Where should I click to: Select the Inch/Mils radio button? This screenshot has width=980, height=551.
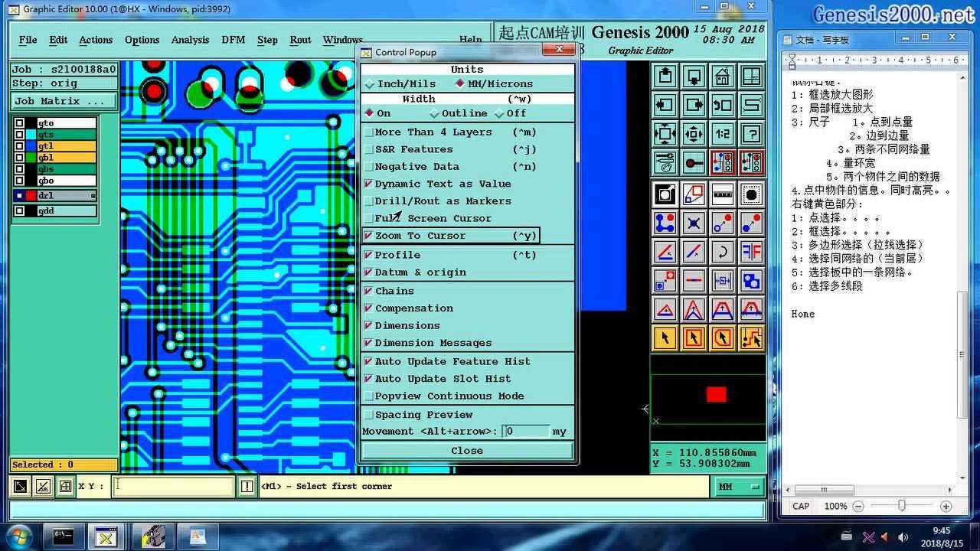tap(371, 83)
